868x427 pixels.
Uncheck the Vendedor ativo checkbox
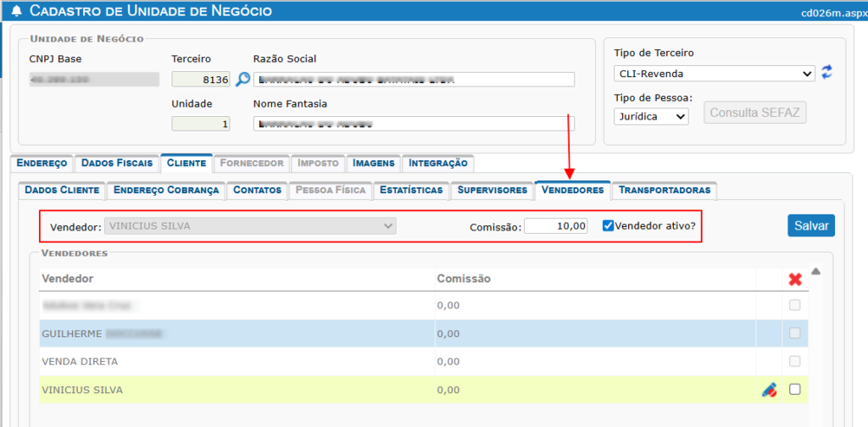pos(608,226)
